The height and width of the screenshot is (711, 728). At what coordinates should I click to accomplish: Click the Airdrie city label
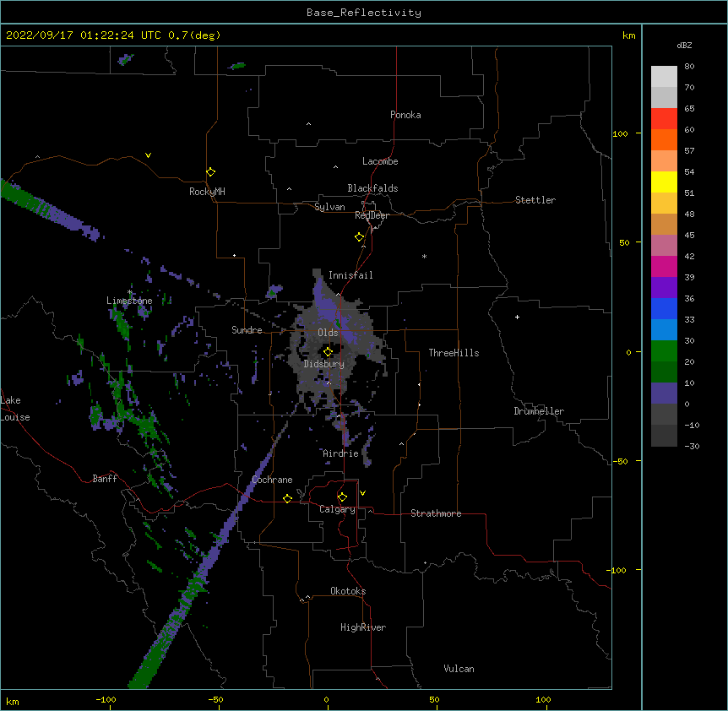(341, 453)
